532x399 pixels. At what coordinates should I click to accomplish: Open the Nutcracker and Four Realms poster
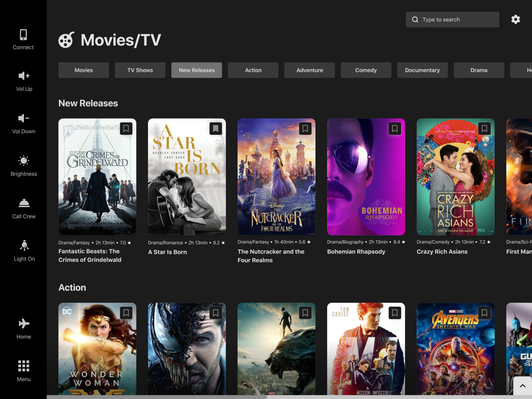277,177
